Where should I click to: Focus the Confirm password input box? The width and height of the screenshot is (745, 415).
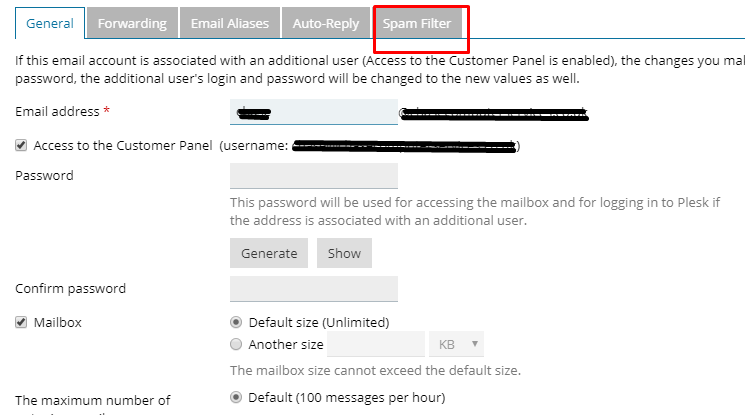point(313,289)
